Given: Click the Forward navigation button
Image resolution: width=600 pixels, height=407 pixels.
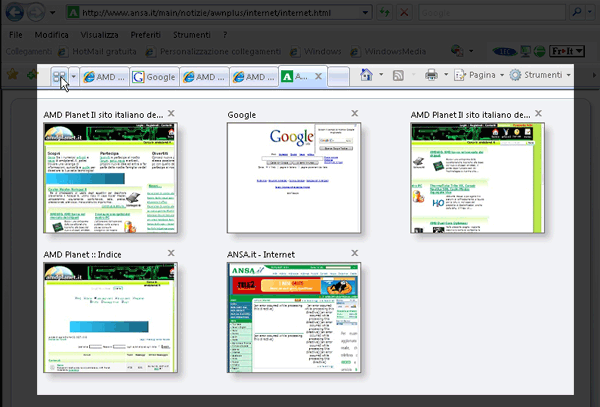Looking at the screenshot, I should point(36,12).
